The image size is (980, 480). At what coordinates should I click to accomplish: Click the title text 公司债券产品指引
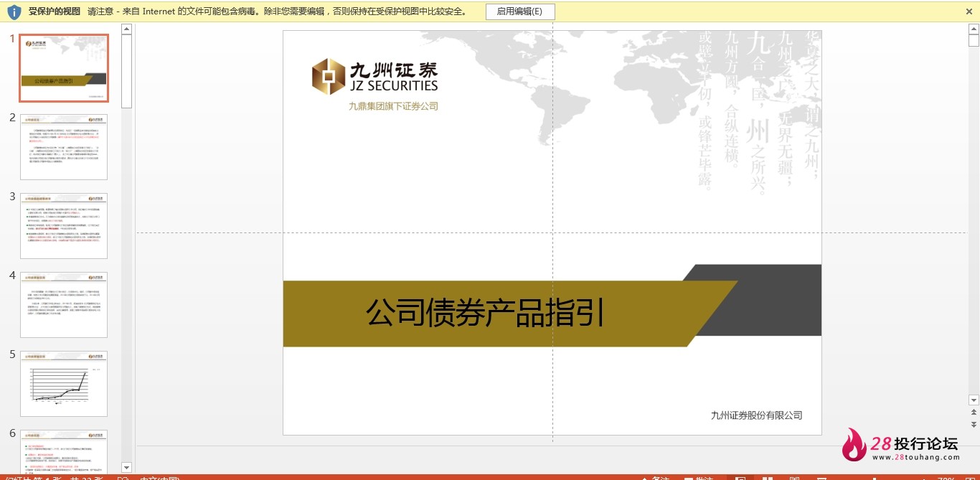[485, 313]
